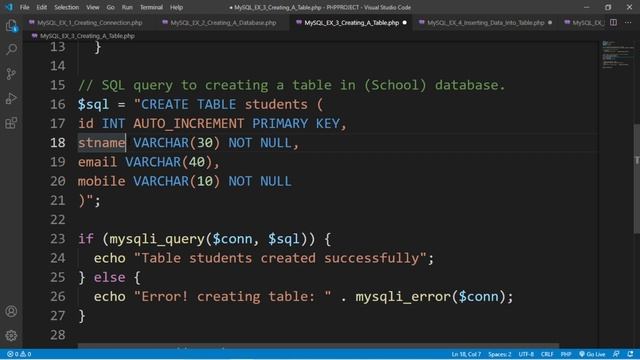The height and width of the screenshot is (360, 640).
Task: Click the code minimap preview
Action: [617, 55]
